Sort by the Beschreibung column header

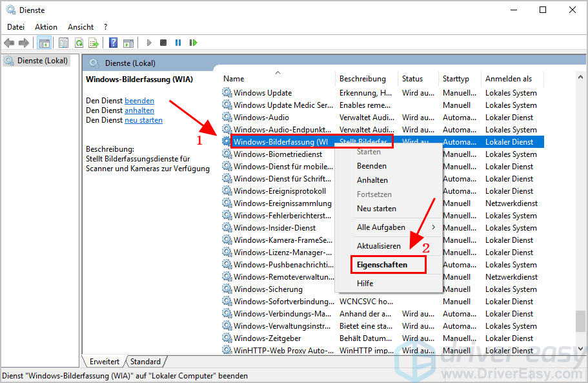pyautogui.click(x=366, y=79)
